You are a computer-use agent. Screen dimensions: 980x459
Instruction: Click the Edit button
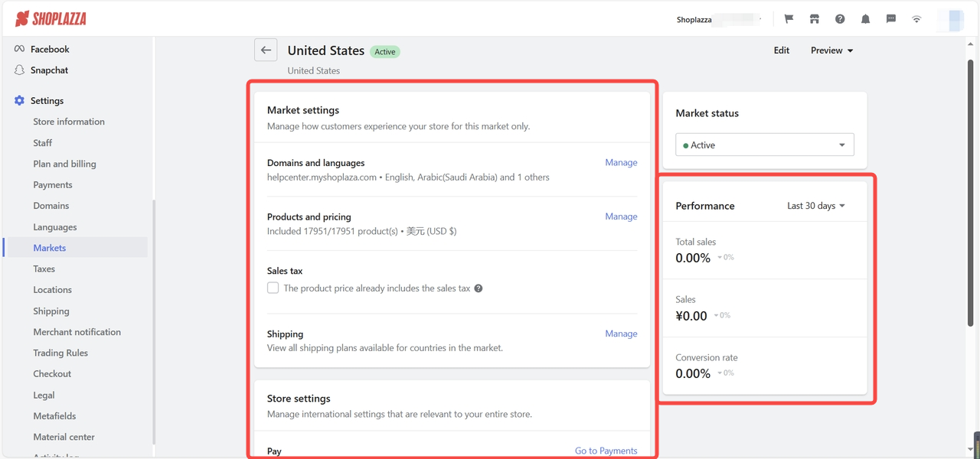point(781,50)
